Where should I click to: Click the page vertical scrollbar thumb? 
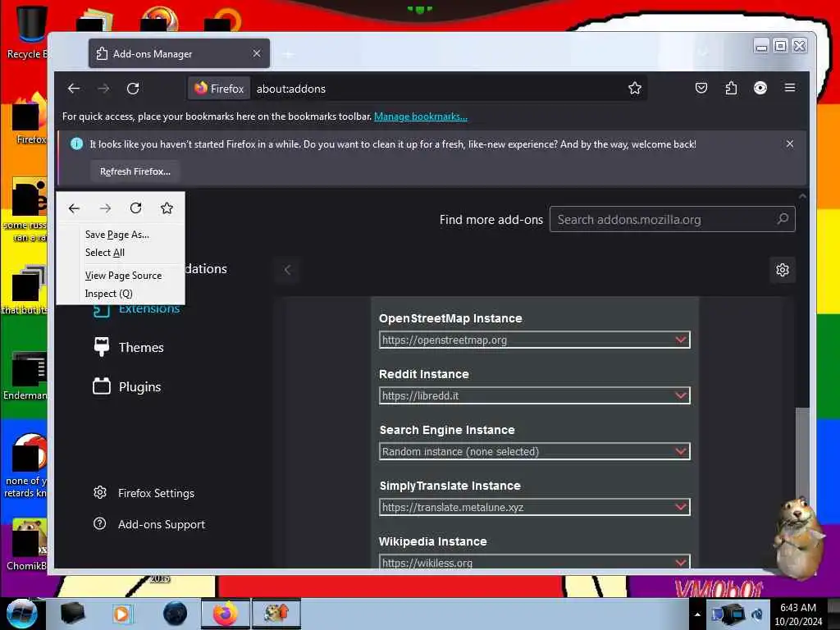802,461
